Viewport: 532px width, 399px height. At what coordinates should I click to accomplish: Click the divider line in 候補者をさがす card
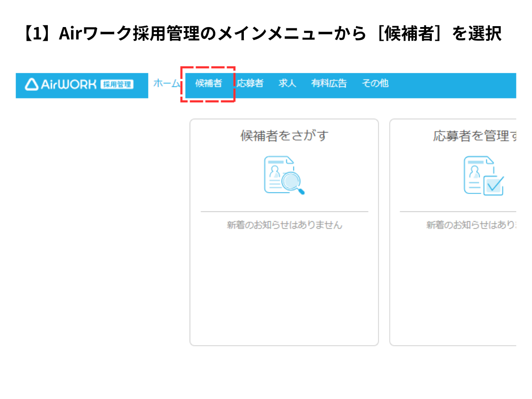tap(284, 212)
